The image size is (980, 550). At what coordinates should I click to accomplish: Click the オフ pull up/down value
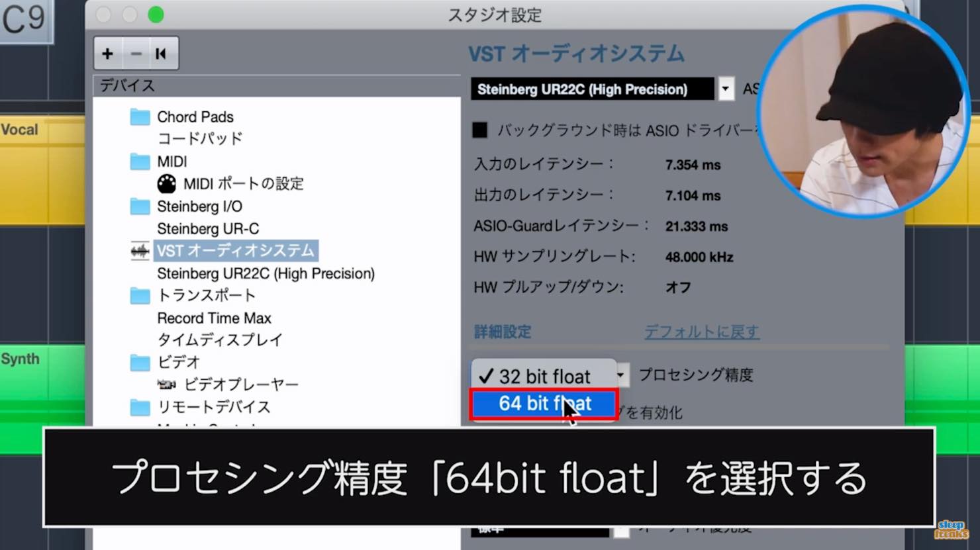pyautogui.click(x=678, y=287)
